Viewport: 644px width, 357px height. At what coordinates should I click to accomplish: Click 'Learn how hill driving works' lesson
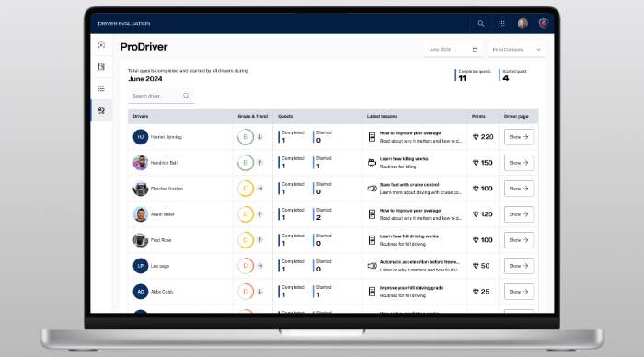pyautogui.click(x=408, y=236)
